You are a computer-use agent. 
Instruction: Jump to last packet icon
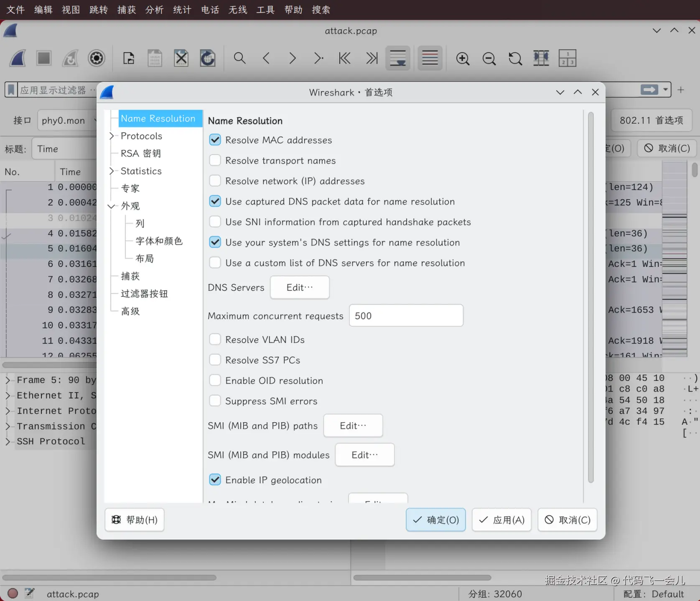coord(372,58)
